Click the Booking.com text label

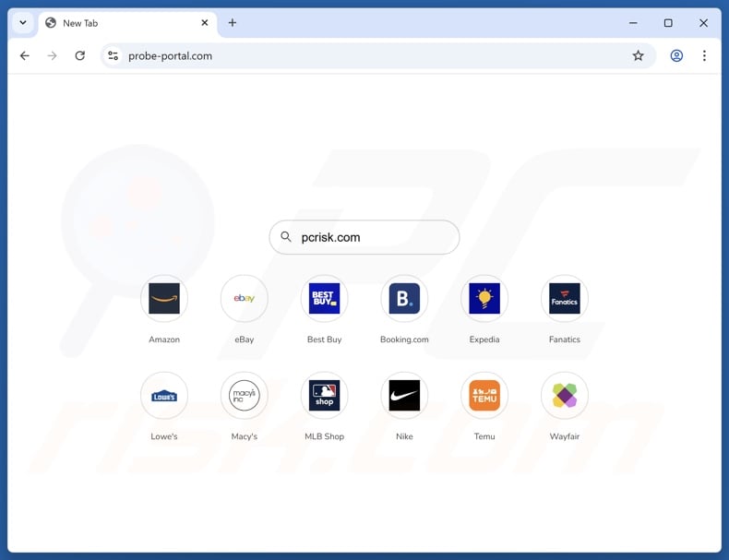[404, 340]
